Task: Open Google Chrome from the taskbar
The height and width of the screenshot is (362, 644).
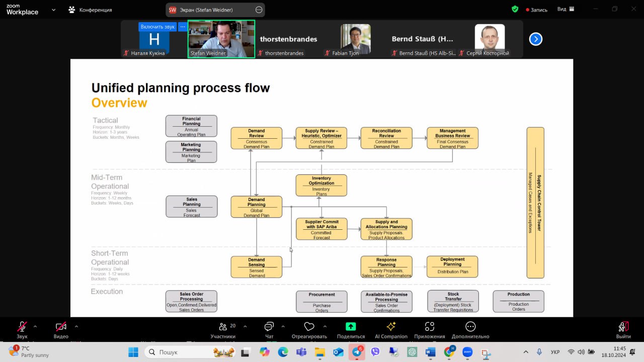Action: point(449,352)
